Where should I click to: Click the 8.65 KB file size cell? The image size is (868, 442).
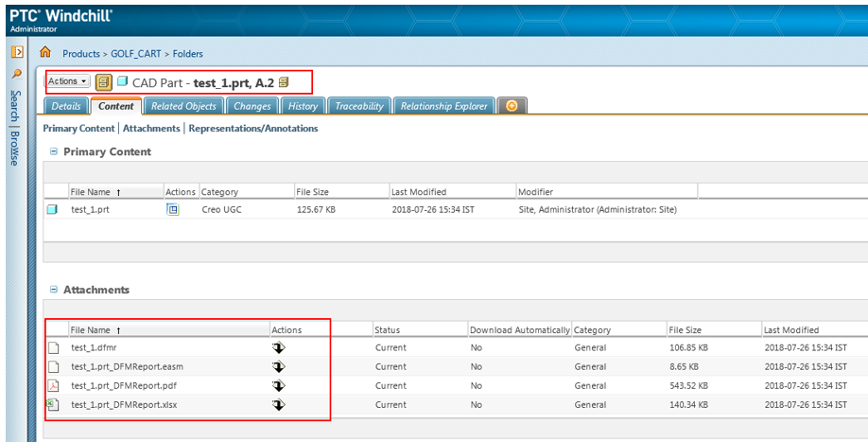coord(684,366)
